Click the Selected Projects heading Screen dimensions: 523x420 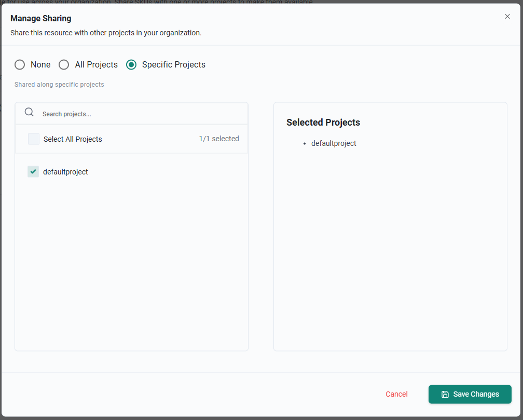click(x=323, y=123)
